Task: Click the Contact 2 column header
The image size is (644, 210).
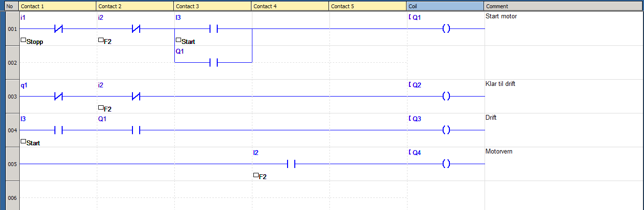Action: pos(135,6)
